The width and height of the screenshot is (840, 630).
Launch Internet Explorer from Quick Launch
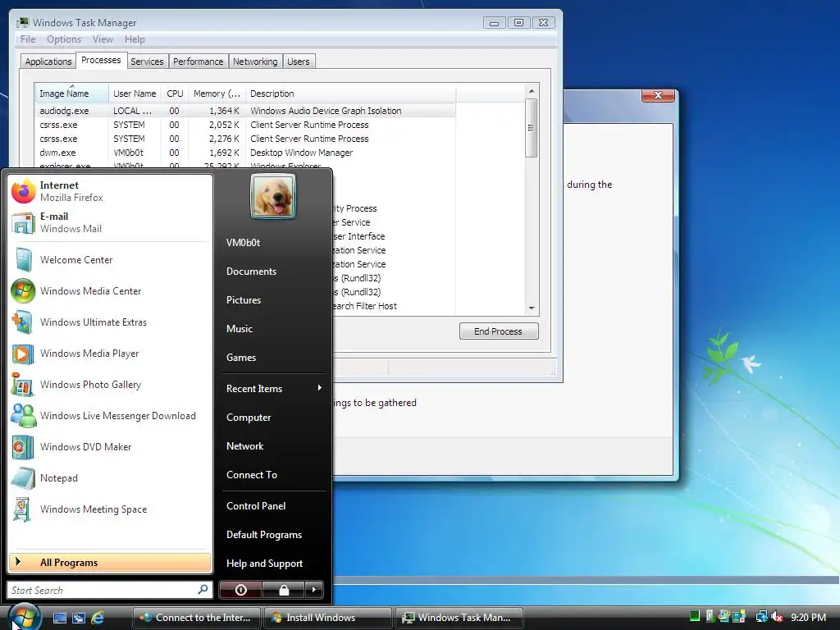[x=98, y=618]
